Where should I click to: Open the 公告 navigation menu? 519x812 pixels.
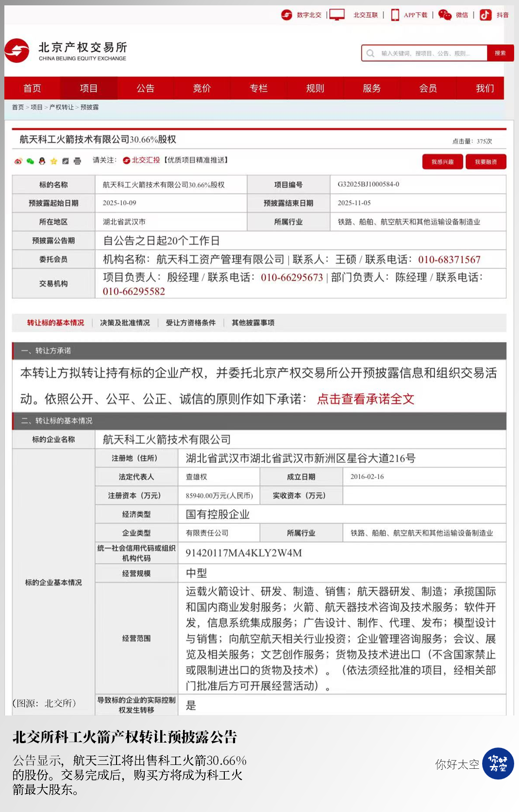pyautogui.click(x=145, y=88)
